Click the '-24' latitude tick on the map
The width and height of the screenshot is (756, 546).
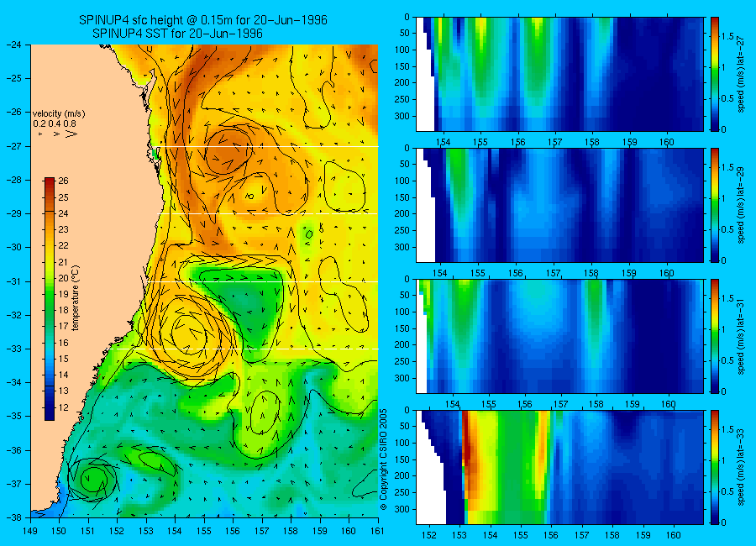tap(16, 45)
